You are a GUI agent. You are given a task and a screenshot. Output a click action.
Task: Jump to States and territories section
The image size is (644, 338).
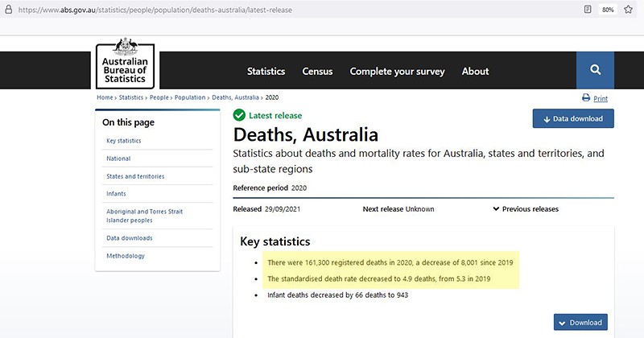[x=135, y=176]
